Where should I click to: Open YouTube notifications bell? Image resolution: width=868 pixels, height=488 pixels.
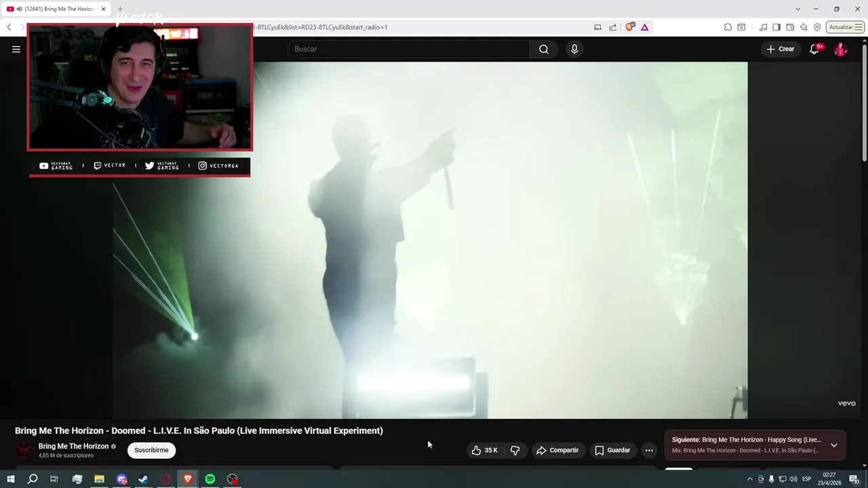[x=815, y=49]
